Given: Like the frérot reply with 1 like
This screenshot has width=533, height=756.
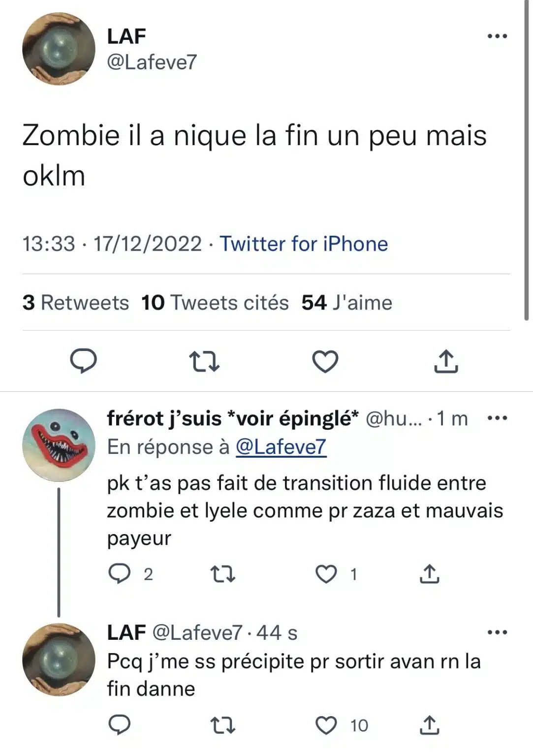Looking at the screenshot, I should coord(326,574).
